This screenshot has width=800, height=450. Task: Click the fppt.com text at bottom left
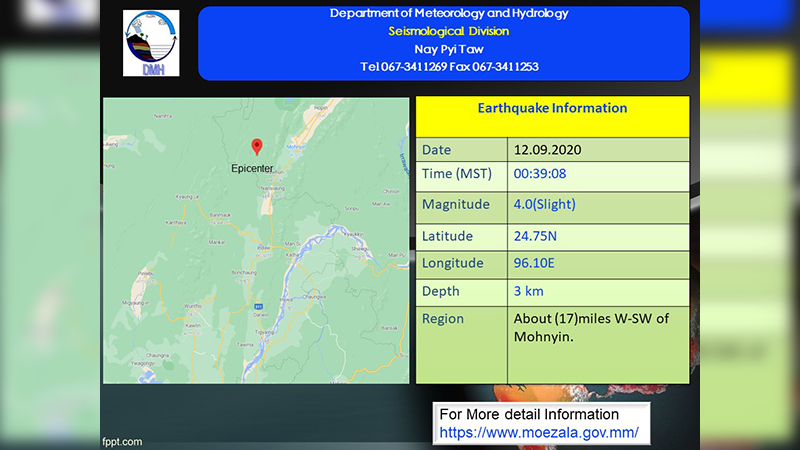122,442
